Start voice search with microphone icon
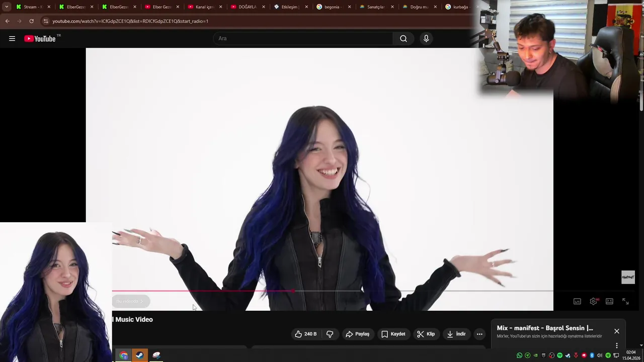This screenshot has height=362, width=644. point(426,39)
